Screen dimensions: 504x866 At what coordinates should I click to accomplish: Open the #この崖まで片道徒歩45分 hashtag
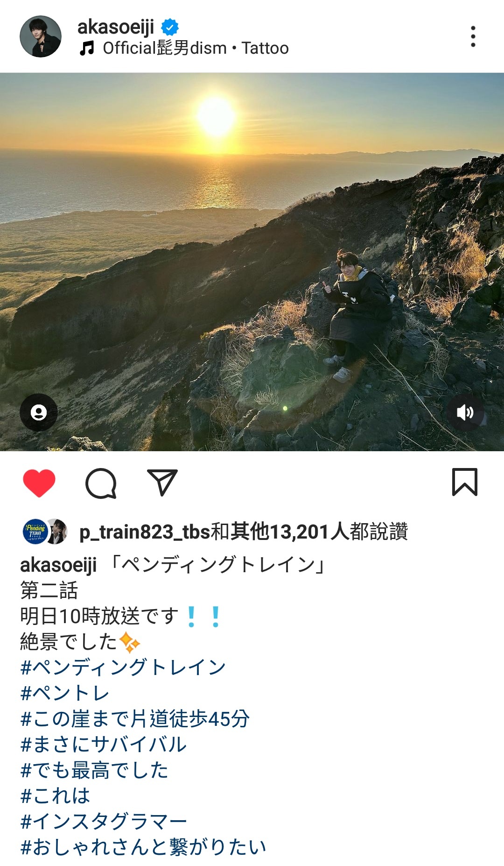coord(135,718)
